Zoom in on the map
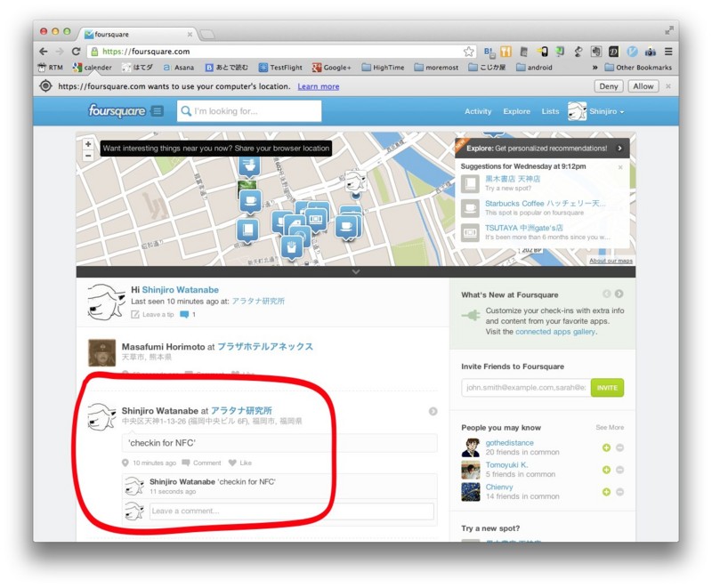Screen dimensions: 712x588 (x=88, y=144)
